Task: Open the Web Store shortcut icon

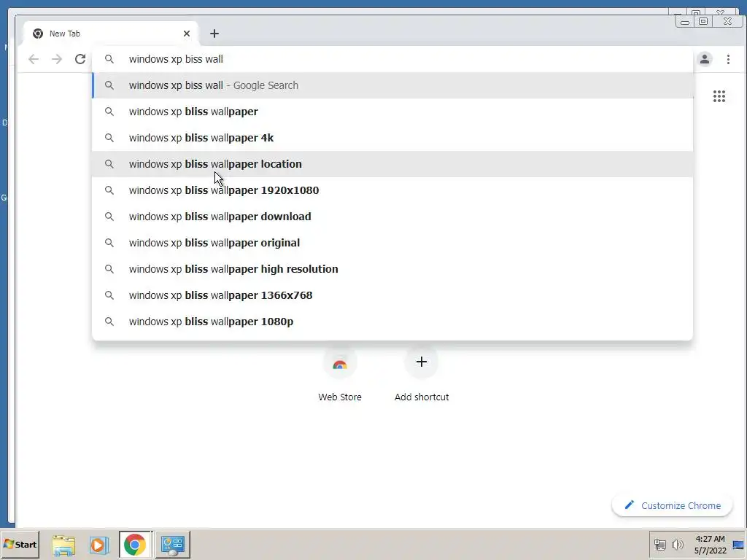Action: 340,363
